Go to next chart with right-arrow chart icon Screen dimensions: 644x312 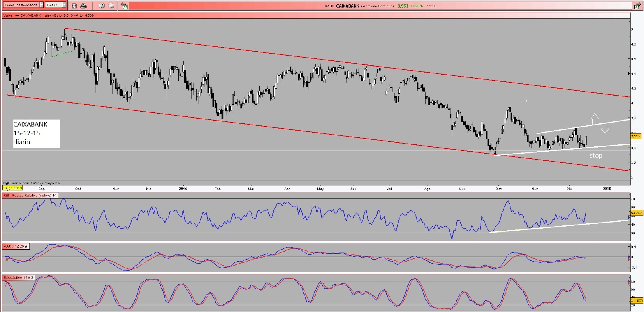[x=637, y=6]
